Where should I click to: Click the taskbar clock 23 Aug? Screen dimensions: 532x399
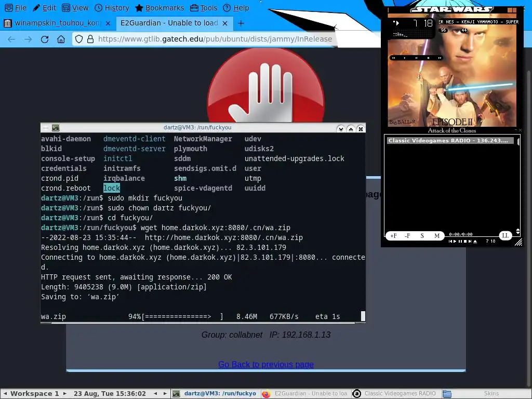110,394
